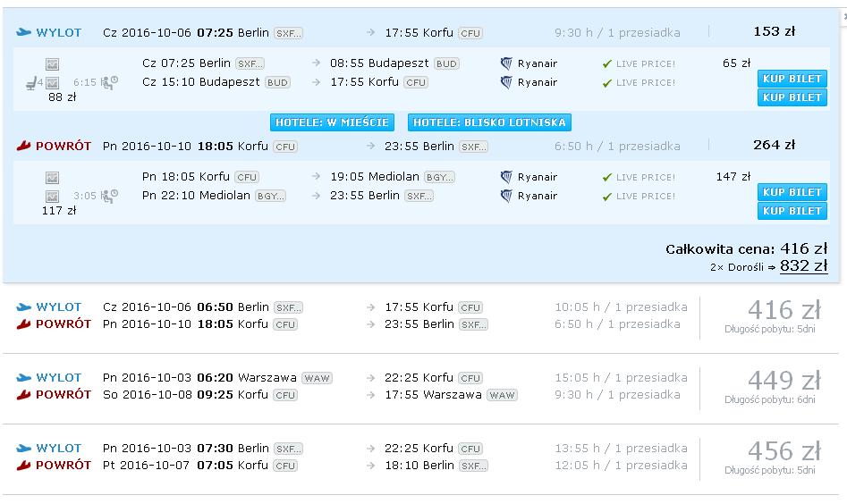Open Hotele: Blisko lotniska
Screen dimensions: 847x504
[489, 122]
